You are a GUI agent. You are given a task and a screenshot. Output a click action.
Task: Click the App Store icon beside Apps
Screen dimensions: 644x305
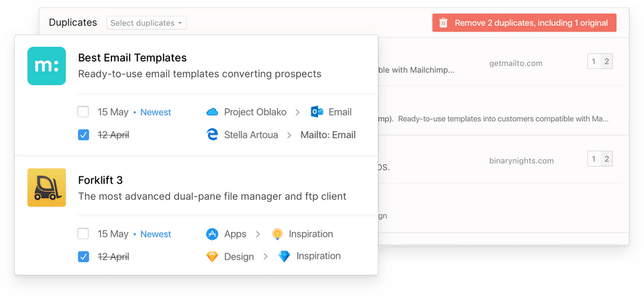(x=212, y=234)
